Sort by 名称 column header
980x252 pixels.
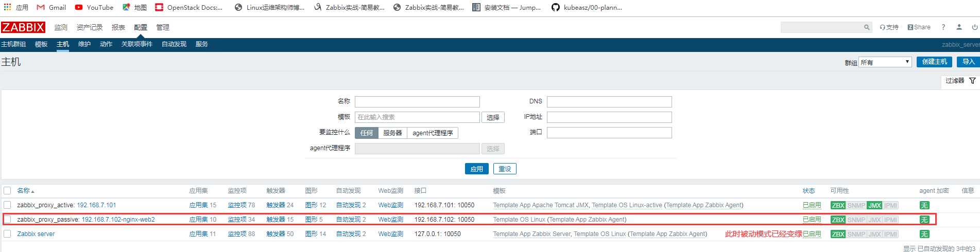(25, 190)
